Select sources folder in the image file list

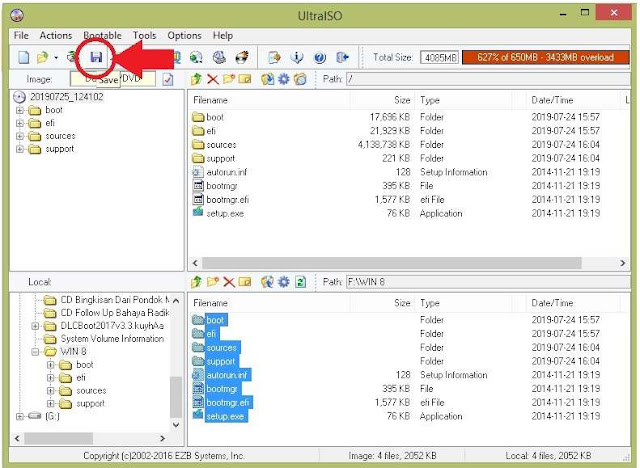coord(221,145)
